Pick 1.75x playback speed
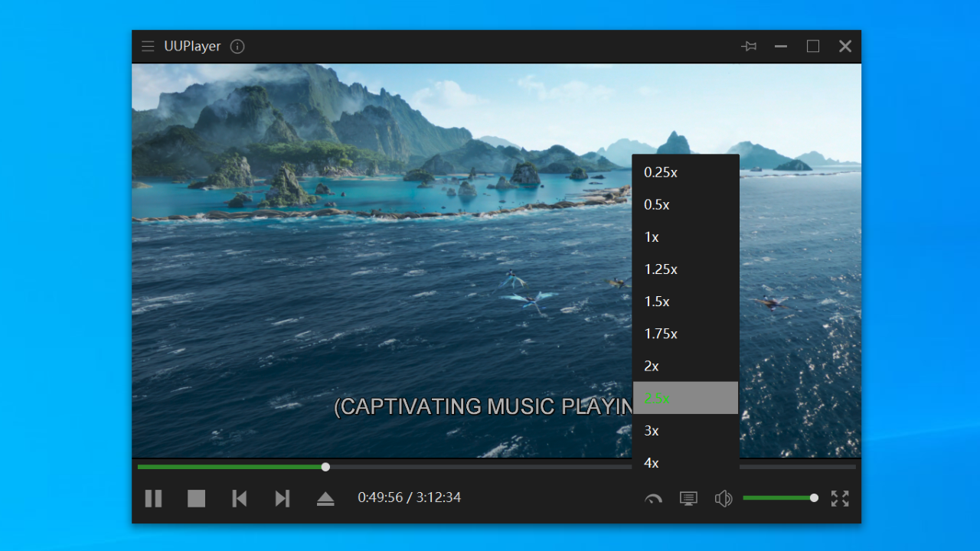Viewport: 980px width, 551px height. pyautogui.click(x=686, y=334)
